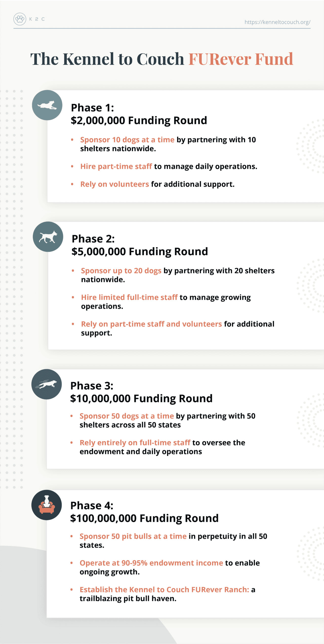Screen dimensions: 324x644
Task: Click the Phase 2 walking dog icon
Action: [x=48, y=237]
